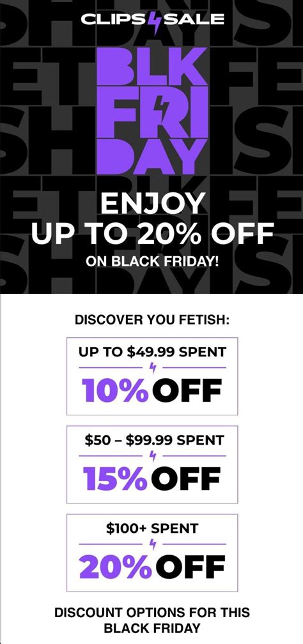The image size is (303, 644).
Task: Select the 20% OFF discount box
Action: (x=152, y=553)
